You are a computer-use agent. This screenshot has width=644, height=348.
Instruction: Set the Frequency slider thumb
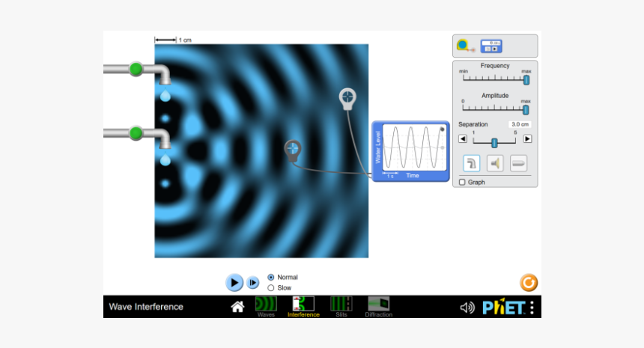coord(526,79)
